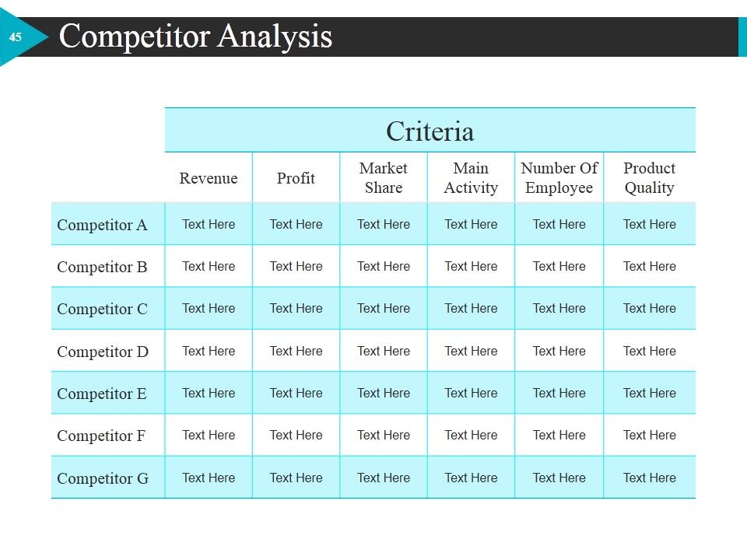The image size is (747, 560).
Task: Click the Competitor F row label
Action: [101, 436]
